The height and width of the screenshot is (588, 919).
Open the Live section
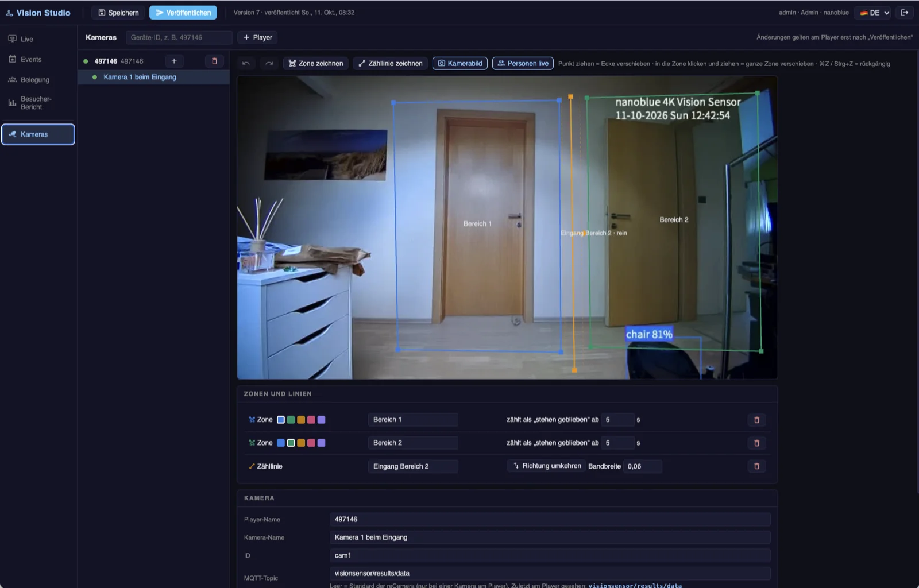[38, 39]
